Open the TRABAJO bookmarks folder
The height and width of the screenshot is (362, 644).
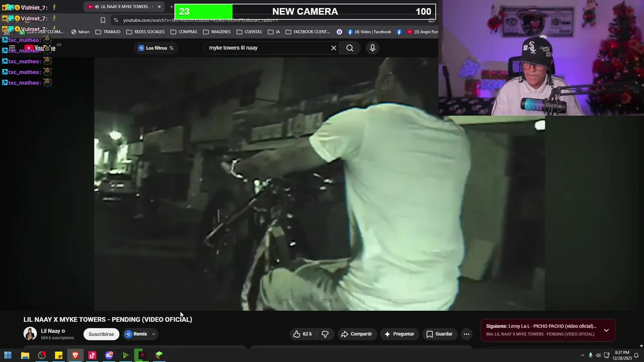[x=108, y=32]
